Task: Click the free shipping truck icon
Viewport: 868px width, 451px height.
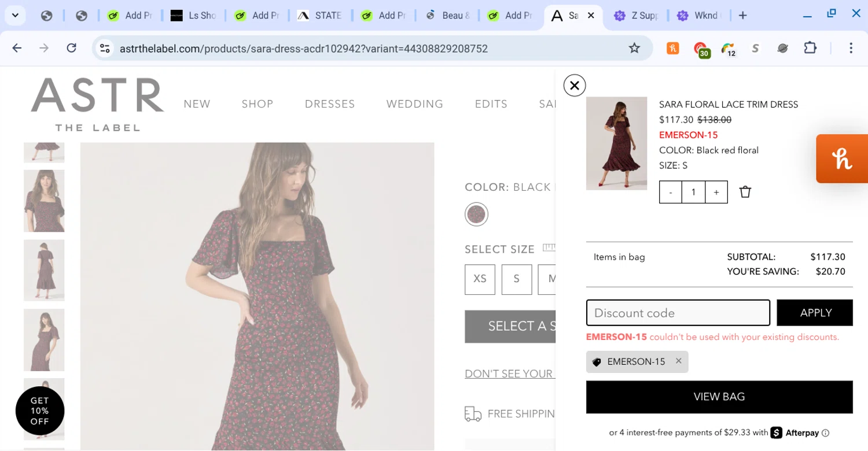Action: coord(473,414)
